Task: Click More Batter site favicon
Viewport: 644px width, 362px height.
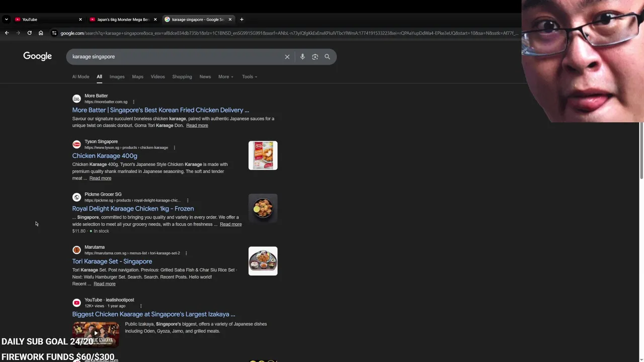Action: [x=76, y=99]
